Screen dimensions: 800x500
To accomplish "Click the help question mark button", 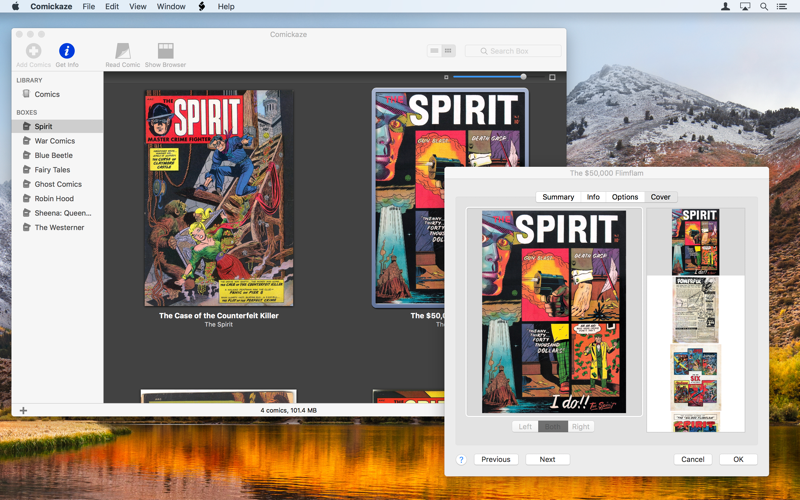I will coord(461,460).
